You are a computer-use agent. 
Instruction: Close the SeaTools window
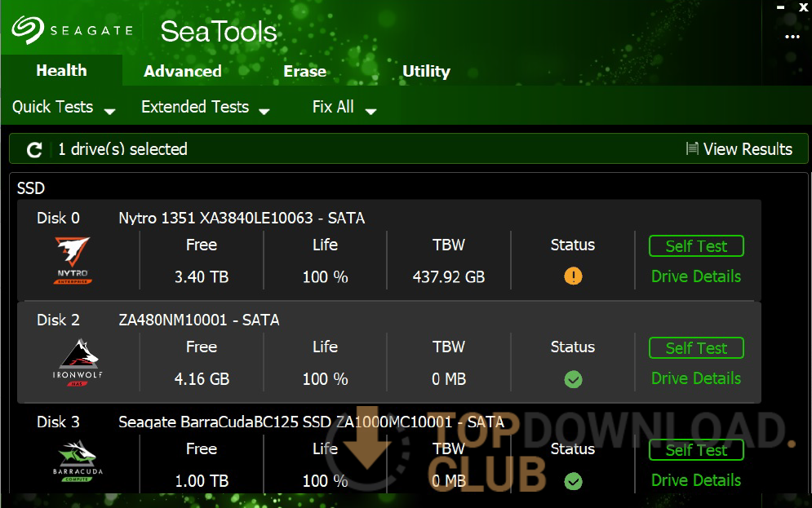(803, 7)
